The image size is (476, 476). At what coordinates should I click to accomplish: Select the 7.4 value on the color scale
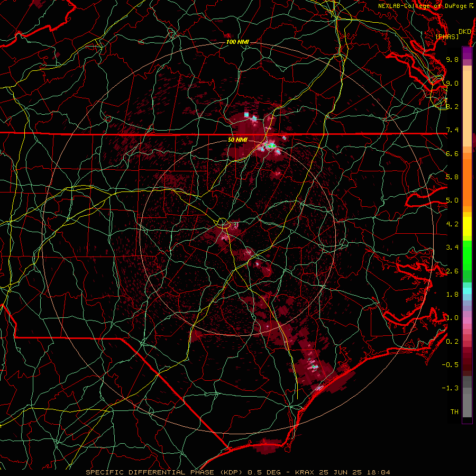(452, 130)
